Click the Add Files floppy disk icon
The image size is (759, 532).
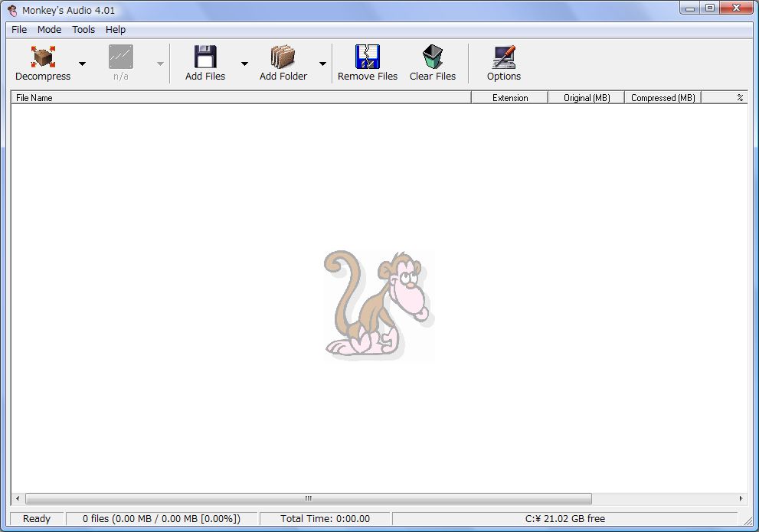tap(205, 57)
